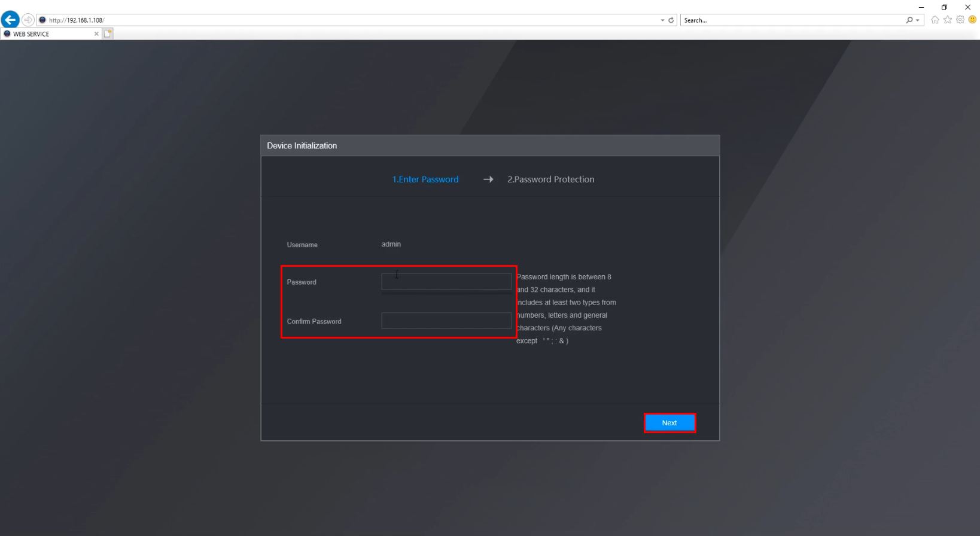Open the address bar autocomplete dropdown arrow

tap(662, 20)
